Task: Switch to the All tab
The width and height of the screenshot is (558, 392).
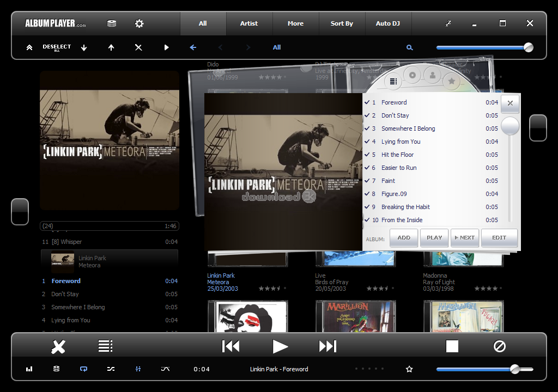Action: (203, 23)
